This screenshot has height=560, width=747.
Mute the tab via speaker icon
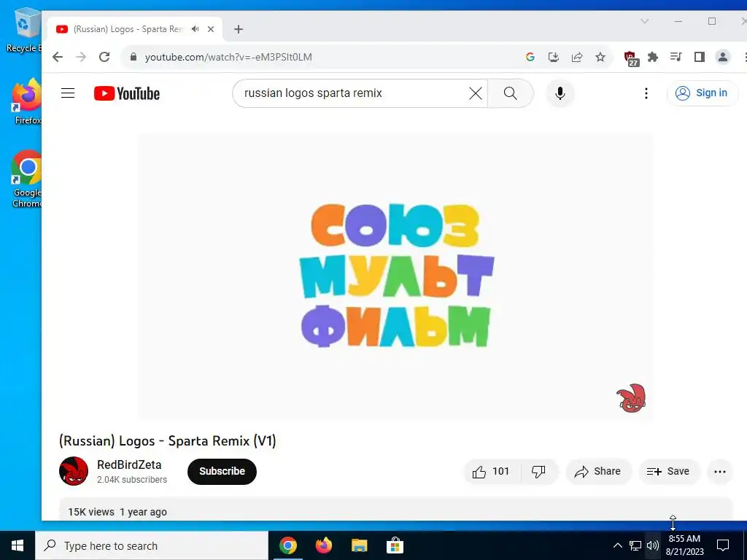pos(196,29)
